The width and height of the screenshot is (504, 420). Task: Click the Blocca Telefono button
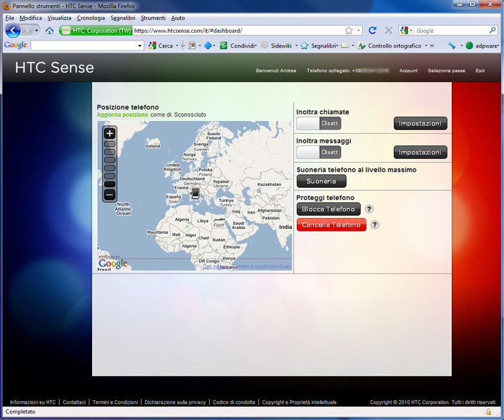point(328,209)
